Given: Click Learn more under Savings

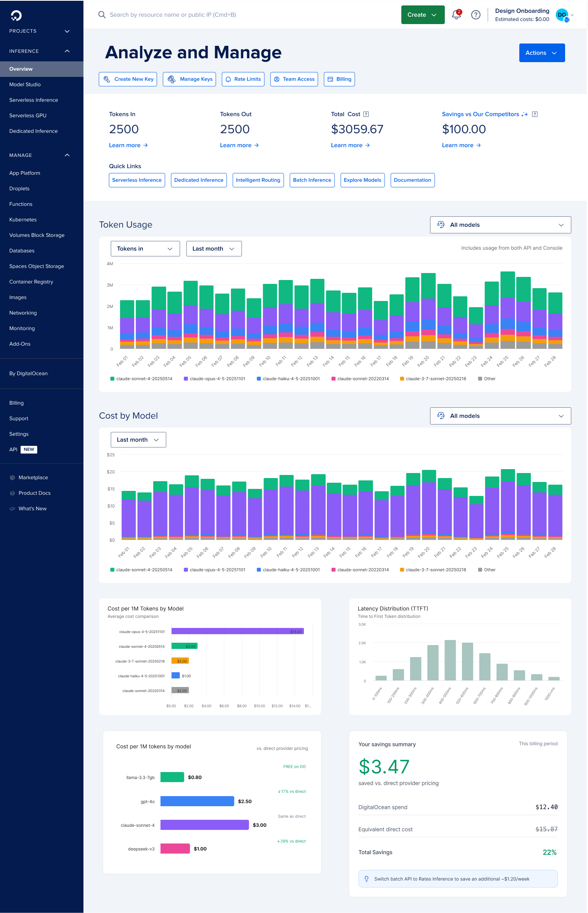Looking at the screenshot, I should [461, 145].
